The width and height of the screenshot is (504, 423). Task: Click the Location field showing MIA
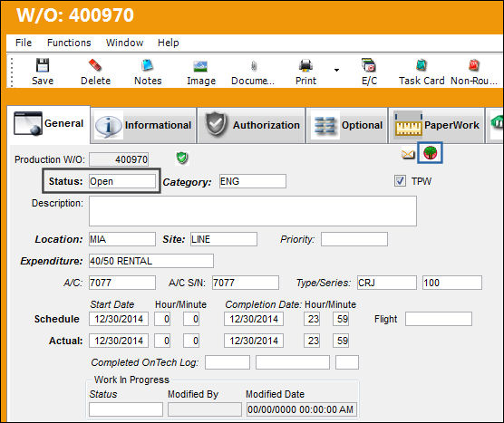click(122, 239)
